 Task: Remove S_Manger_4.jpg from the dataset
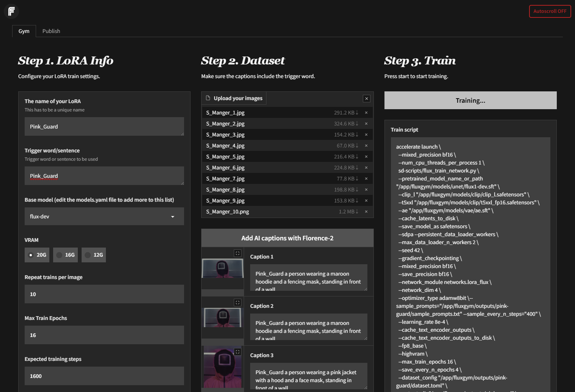pyautogui.click(x=366, y=146)
